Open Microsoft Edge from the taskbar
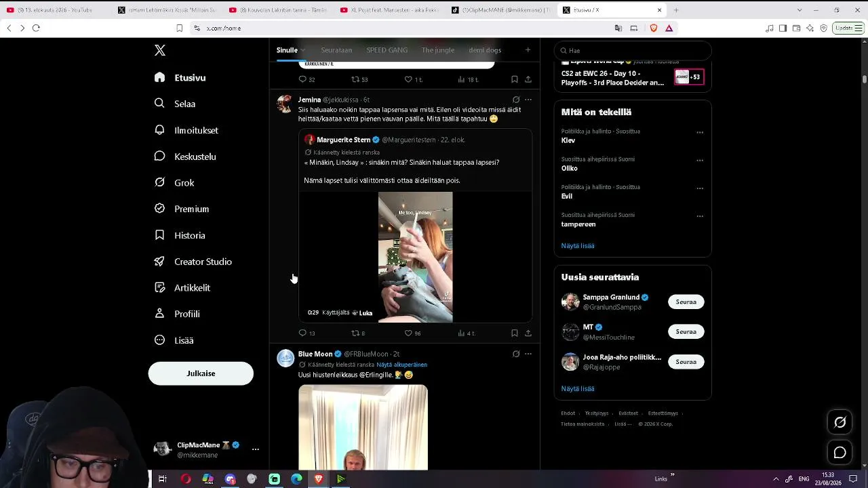The height and width of the screenshot is (488, 868). point(296,479)
